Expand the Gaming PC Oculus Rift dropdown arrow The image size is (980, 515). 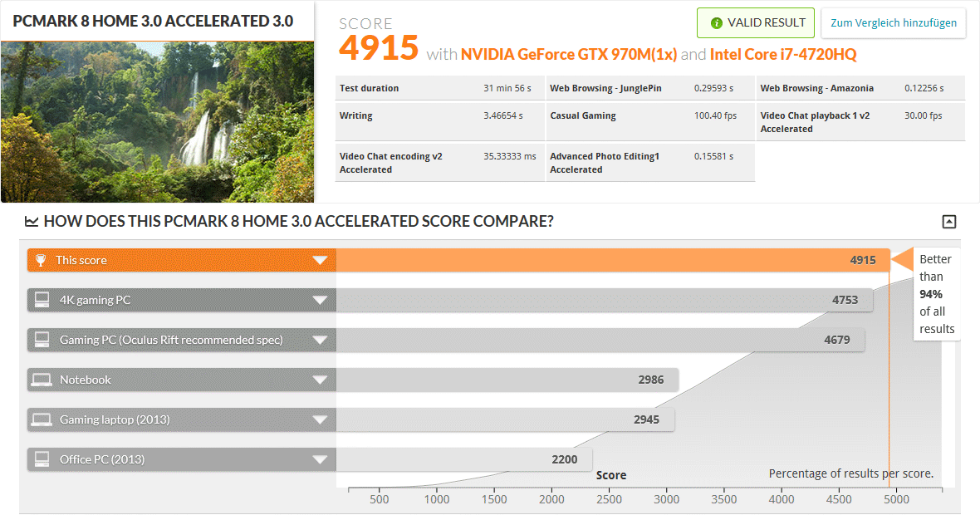coord(320,340)
